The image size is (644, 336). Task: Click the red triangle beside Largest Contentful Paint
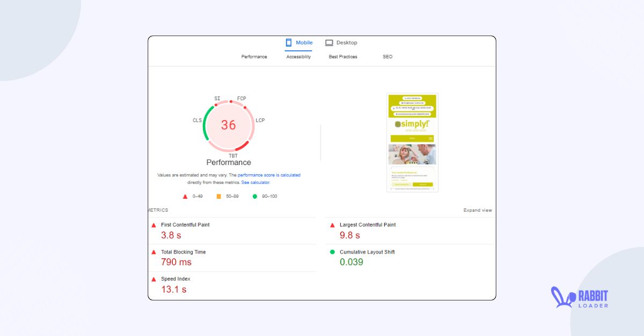pyautogui.click(x=332, y=225)
